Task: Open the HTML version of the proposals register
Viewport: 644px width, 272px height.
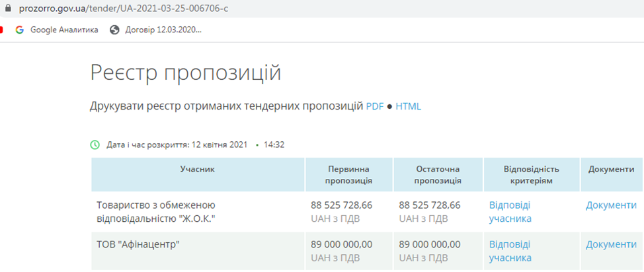Action: click(408, 106)
